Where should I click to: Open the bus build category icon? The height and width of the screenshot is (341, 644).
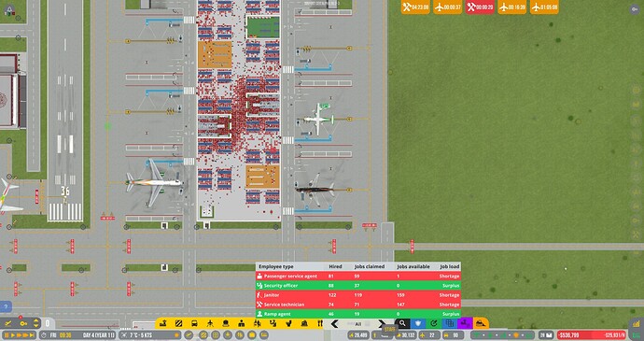tap(194, 323)
